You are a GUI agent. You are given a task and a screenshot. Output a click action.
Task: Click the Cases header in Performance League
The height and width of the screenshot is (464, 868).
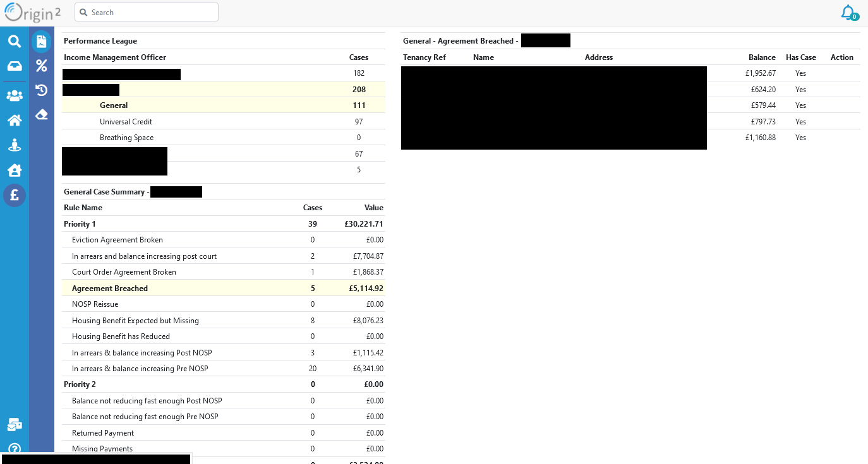pyautogui.click(x=359, y=57)
